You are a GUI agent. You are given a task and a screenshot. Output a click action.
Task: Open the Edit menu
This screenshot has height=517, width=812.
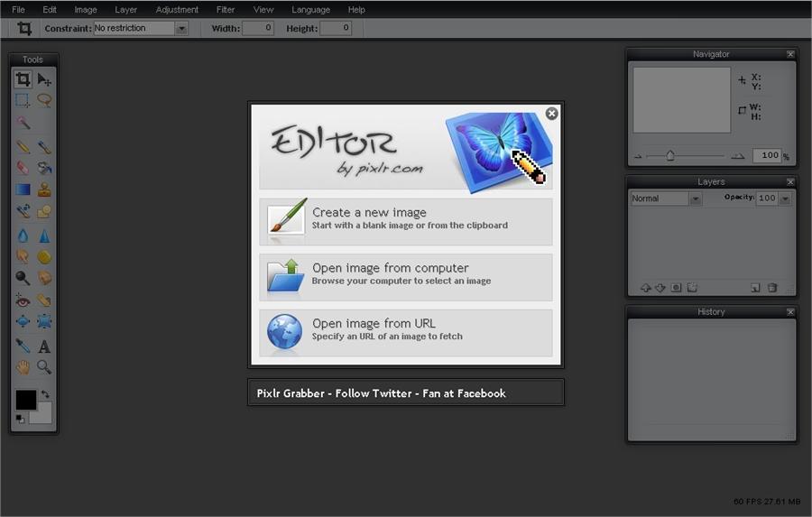50,9
